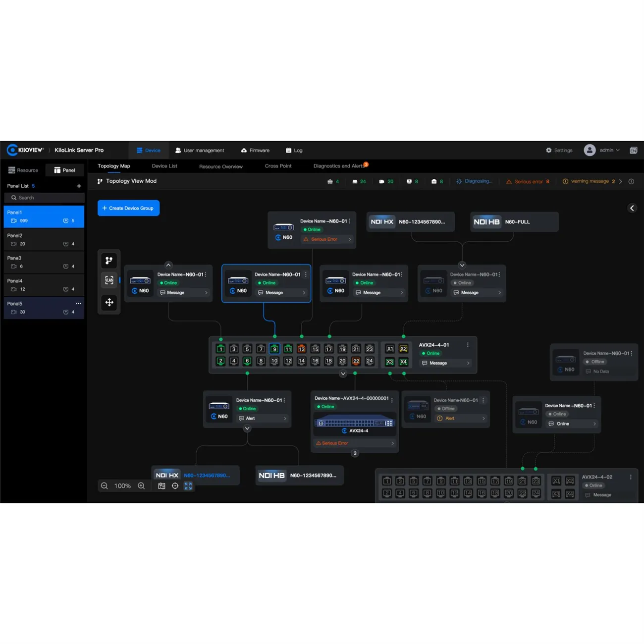Open Settings from the top bar

point(559,150)
